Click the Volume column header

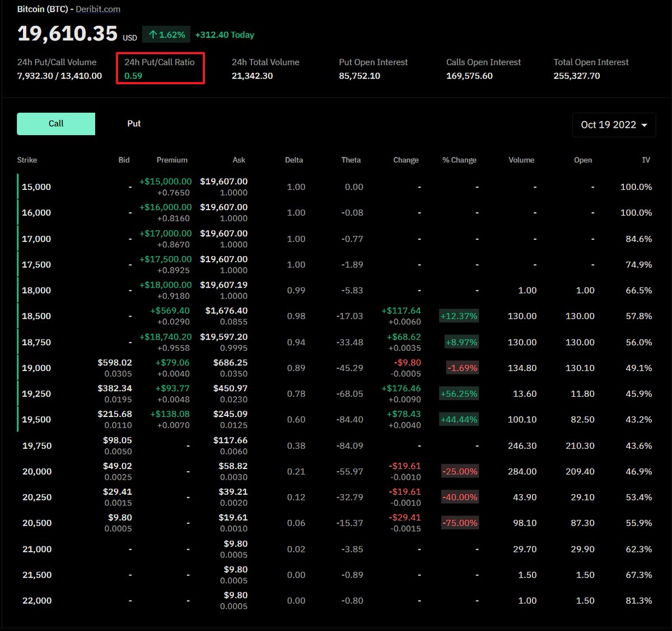521,160
